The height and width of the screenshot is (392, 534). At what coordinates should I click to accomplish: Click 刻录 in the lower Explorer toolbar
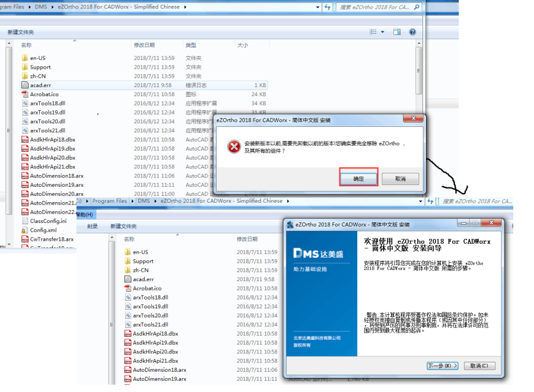pos(93,227)
